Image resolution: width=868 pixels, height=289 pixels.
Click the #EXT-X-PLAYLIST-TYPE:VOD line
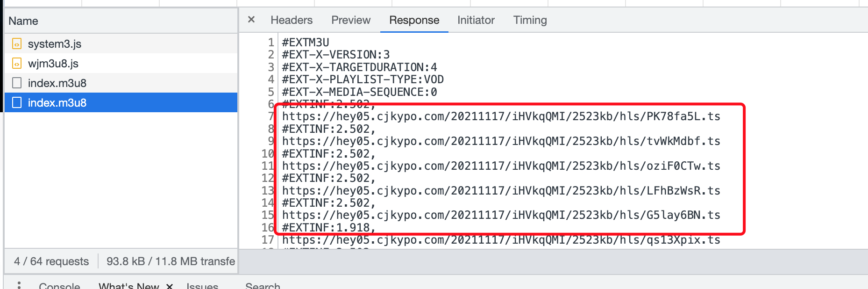363,79
